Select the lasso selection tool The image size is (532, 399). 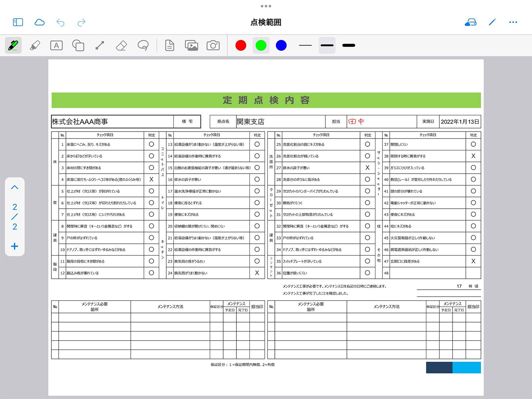tap(143, 45)
